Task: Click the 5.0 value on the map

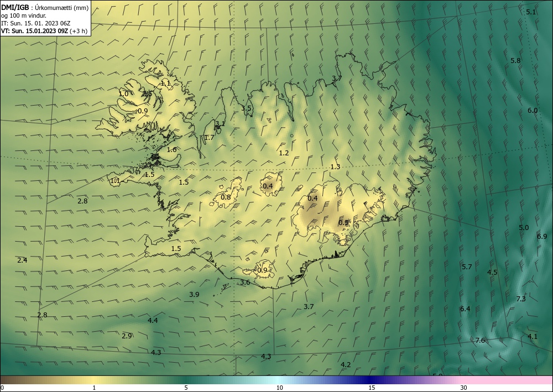Action: pos(524,227)
